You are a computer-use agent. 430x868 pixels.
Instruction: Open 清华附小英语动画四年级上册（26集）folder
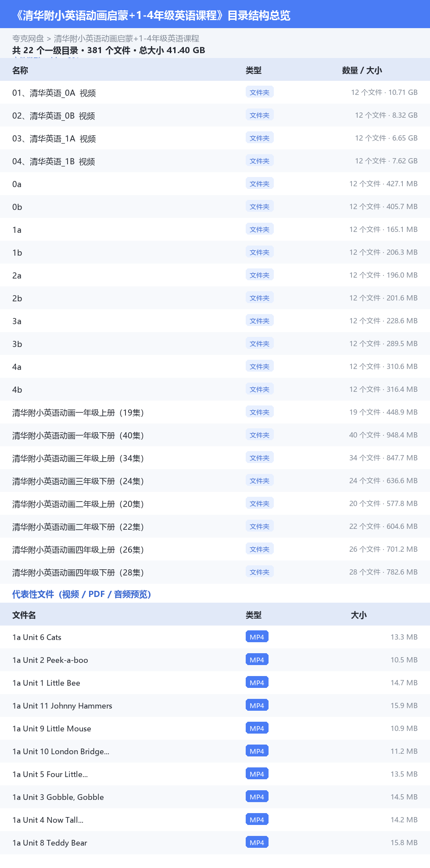78,550
